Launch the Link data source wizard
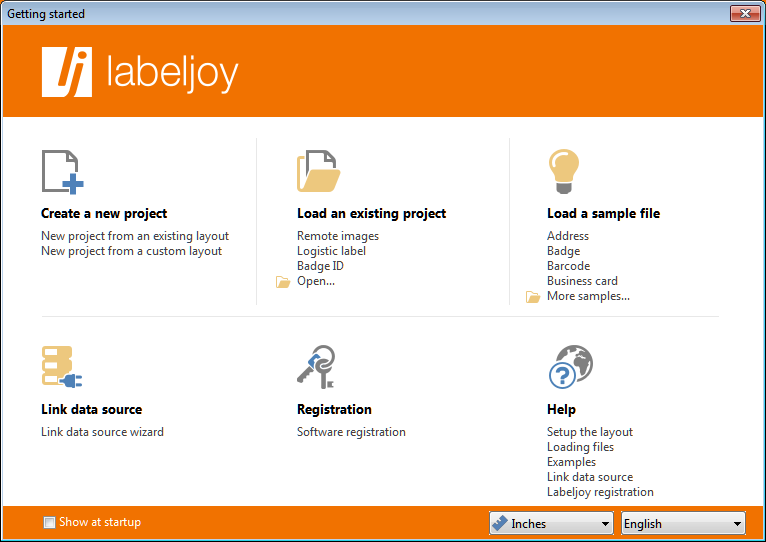 point(102,432)
